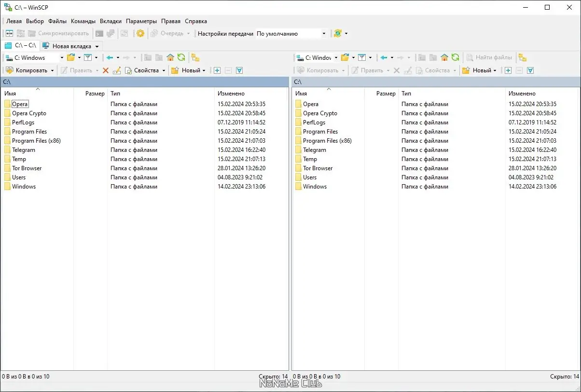Open the left panel drive selector C: Windows

coord(35,57)
